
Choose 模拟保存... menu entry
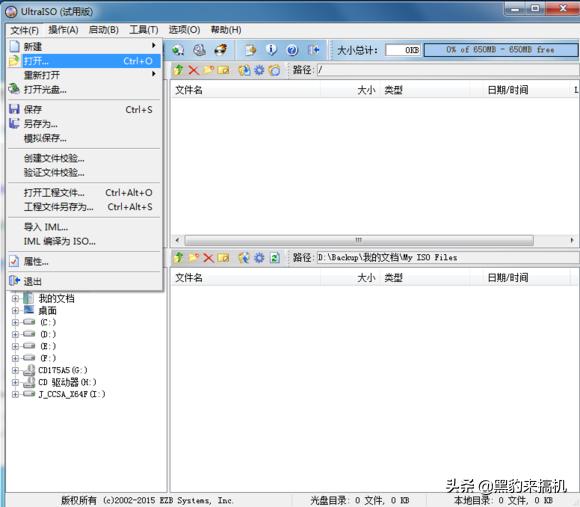pos(84,138)
